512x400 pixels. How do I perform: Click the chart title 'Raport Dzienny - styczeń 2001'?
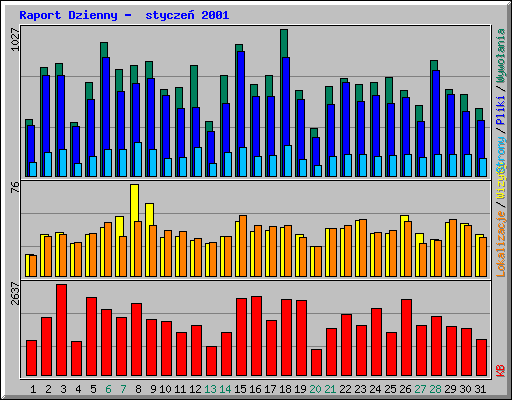124,15
